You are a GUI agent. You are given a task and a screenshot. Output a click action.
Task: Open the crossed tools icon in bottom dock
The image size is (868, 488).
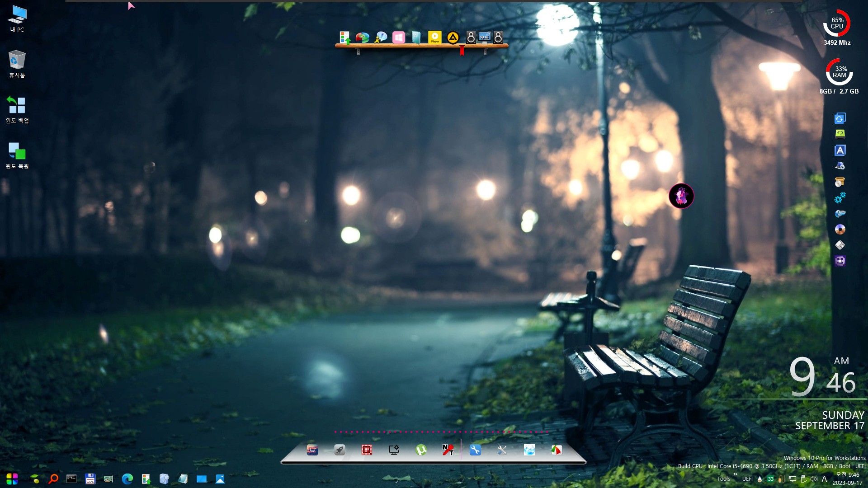(x=502, y=450)
